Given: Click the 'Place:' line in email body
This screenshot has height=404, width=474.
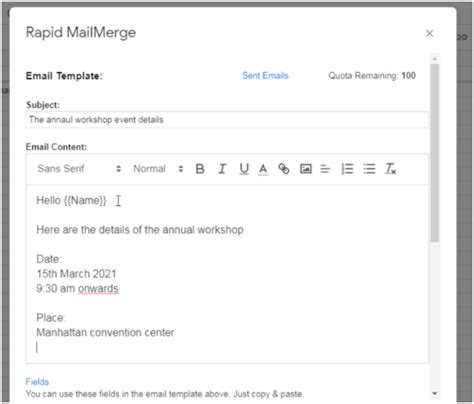Looking at the screenshot, I should coord(51,318).
